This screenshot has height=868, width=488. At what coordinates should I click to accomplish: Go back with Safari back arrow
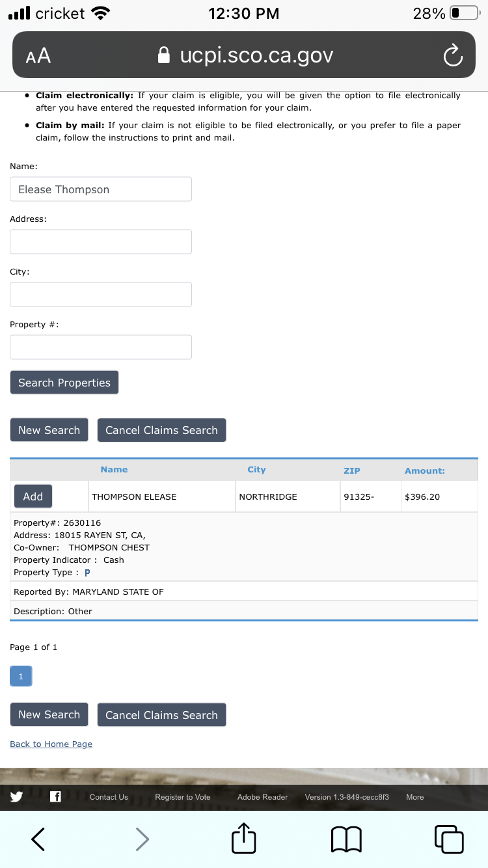(x=38, y=839)
